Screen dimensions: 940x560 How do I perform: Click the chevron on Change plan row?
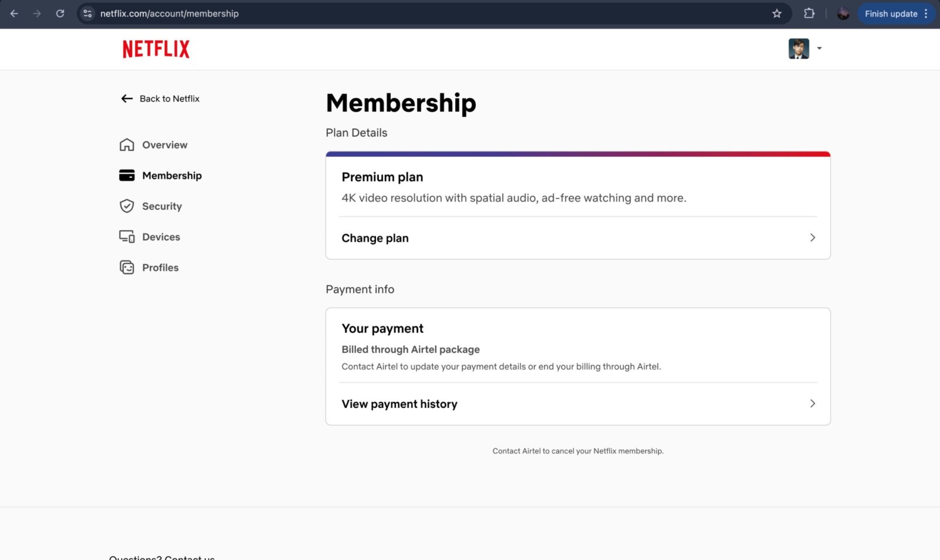click(813, 238)
